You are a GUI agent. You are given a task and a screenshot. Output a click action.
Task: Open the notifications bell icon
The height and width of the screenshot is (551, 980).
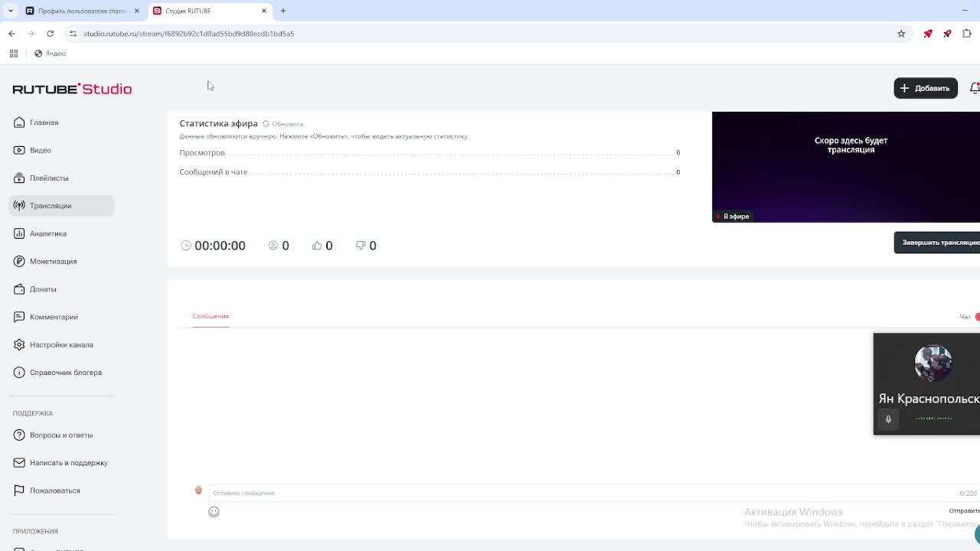point(975,88)
